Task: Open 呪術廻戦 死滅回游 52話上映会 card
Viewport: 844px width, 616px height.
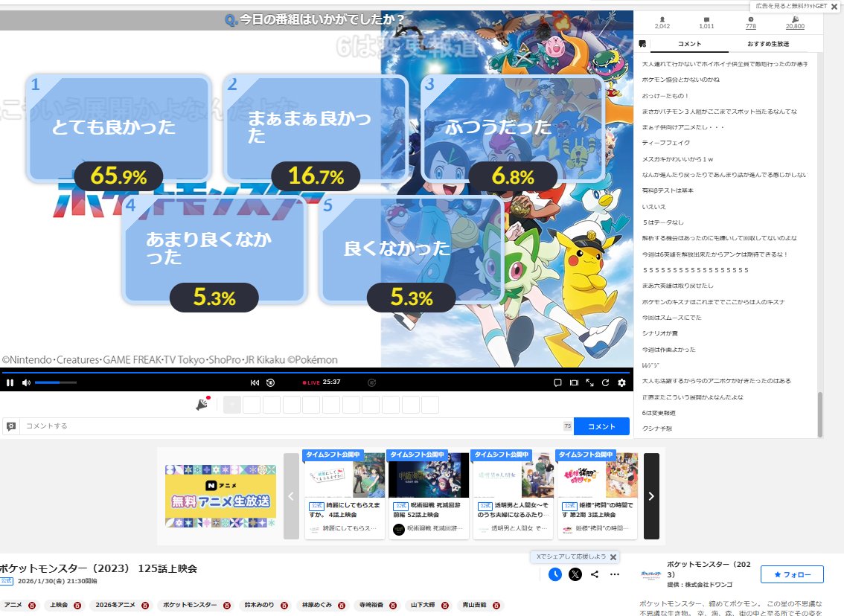Action: click(429, 495)
